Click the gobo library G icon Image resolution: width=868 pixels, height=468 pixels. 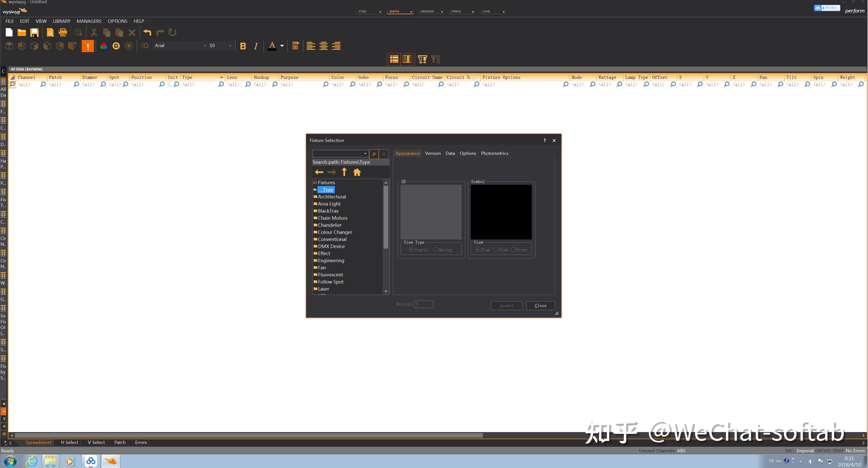click(116, 46)
